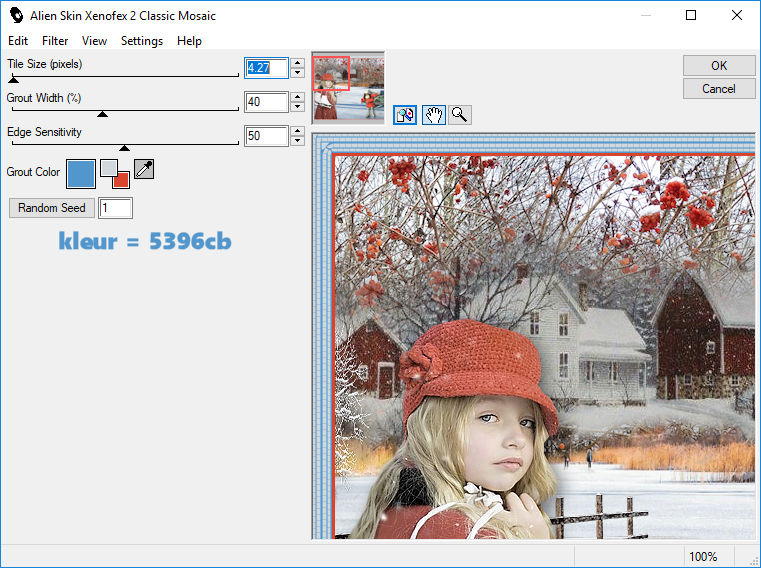Click the Alien Skin app icon
761x568 pixels.
click(16, 16)
